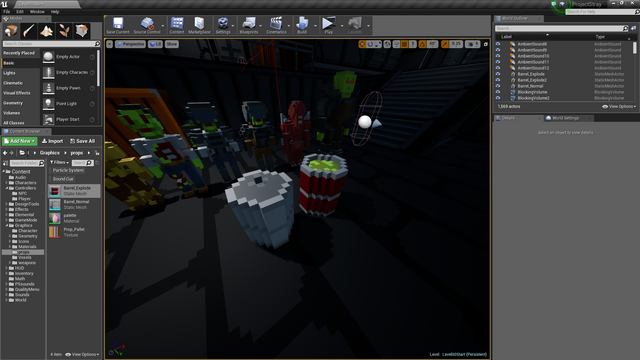
Task: Click the Perspective viewport button
Action: (x=130, y=44)
